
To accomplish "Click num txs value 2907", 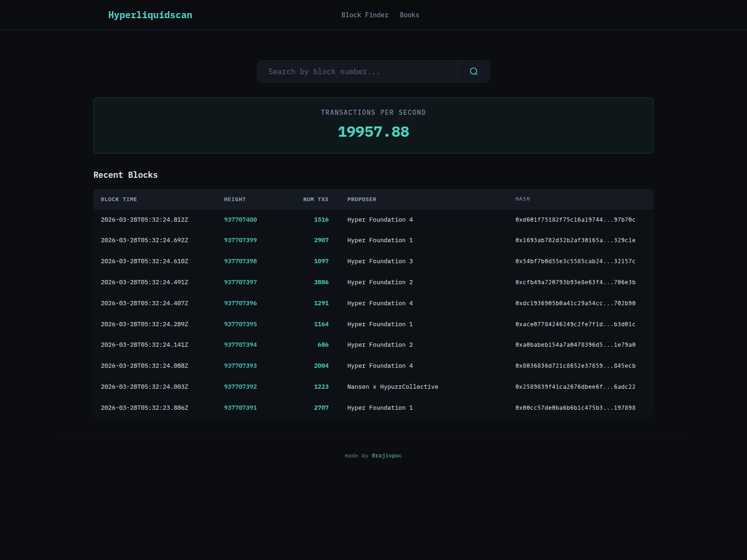I will 321,240.
